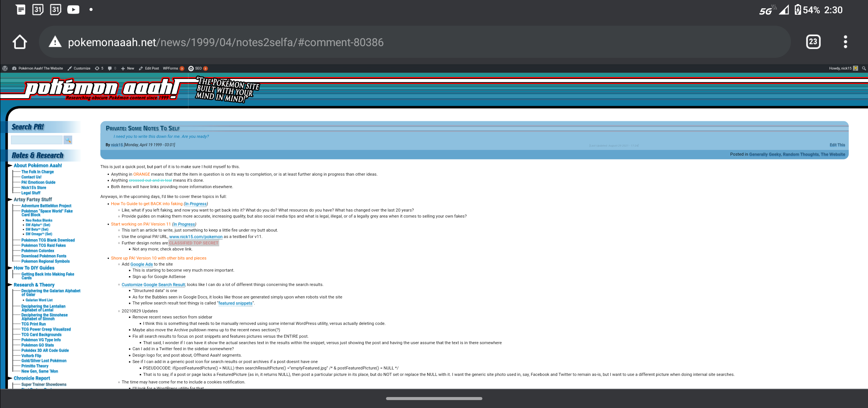Expand the About Pokémon Aaah! section arrow
The width and height of the screenshot is (868, 408).
[9, 165]
